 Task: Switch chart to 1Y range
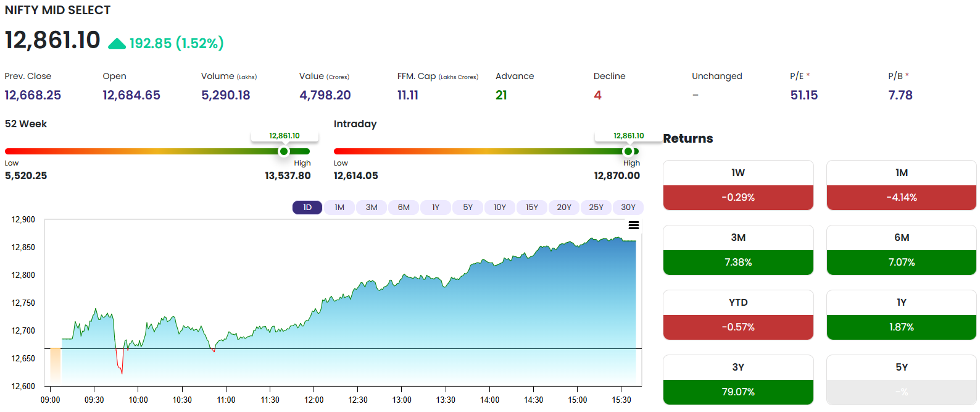[436, 208]
